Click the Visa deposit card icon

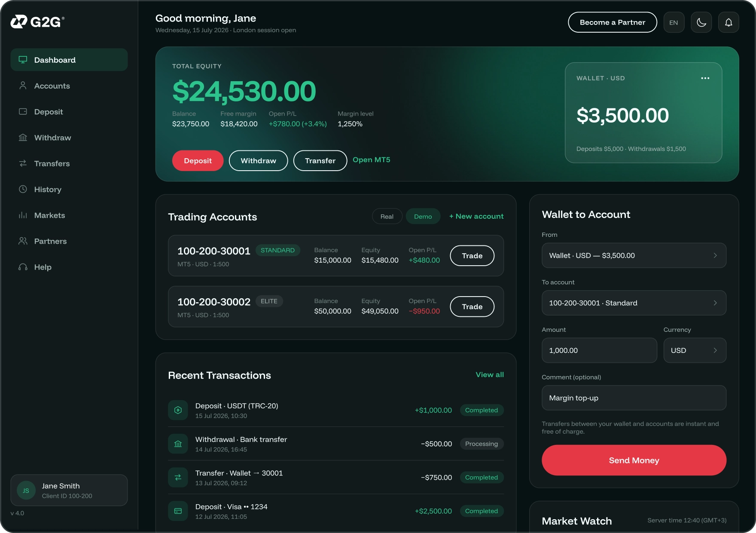(178, 511)
